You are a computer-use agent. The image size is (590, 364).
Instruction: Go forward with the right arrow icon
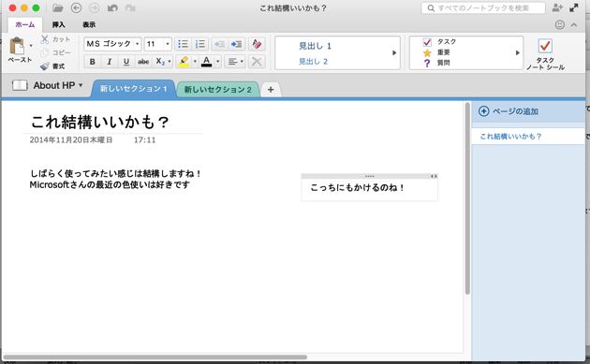[x=95, y=7]
